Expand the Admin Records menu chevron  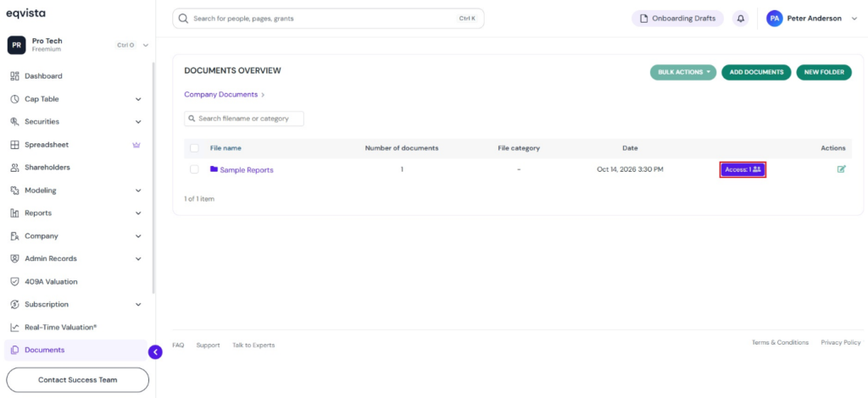pos(138,259)
